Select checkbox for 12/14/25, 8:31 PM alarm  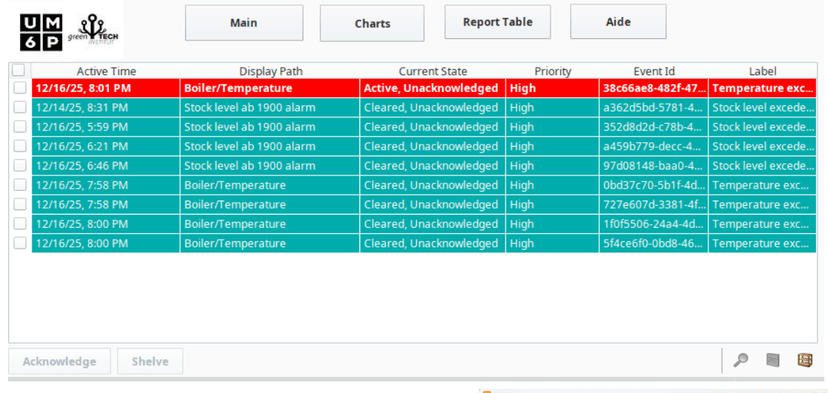20,107
